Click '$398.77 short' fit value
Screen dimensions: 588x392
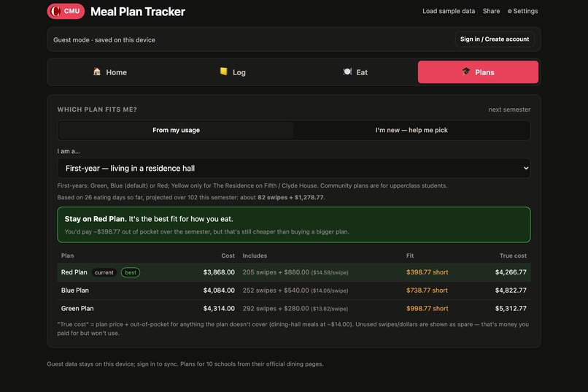click(427, 272)
